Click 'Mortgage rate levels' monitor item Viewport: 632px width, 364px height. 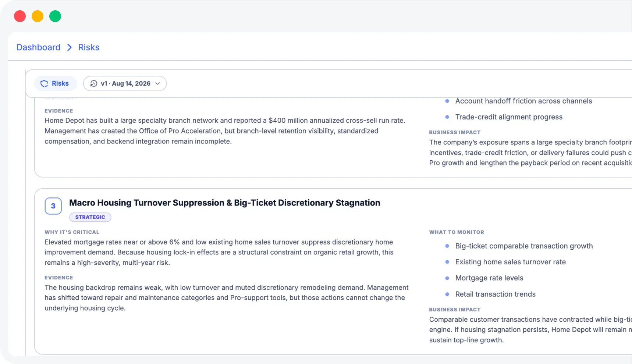(x=489, y=278)
